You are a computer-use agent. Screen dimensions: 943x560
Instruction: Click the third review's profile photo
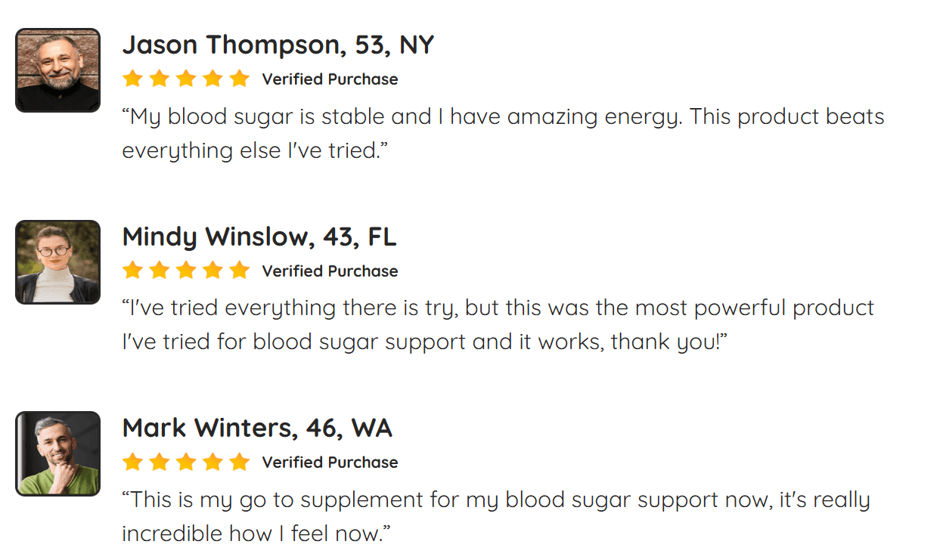(57, 453)
